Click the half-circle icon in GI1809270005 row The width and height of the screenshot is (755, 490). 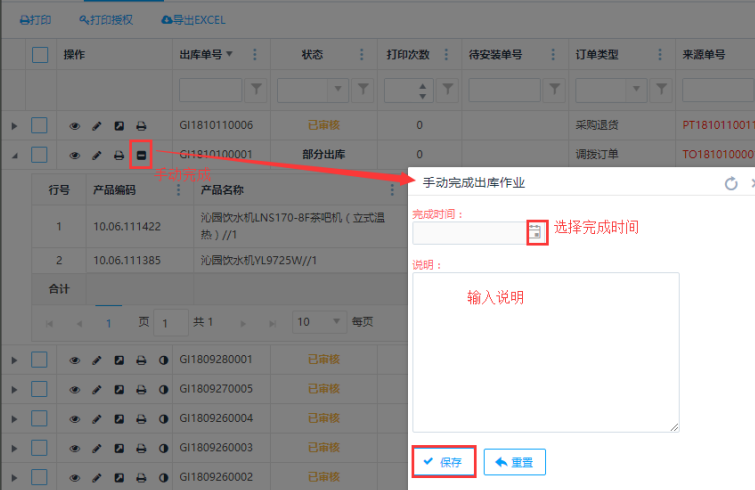coord(163,389)
